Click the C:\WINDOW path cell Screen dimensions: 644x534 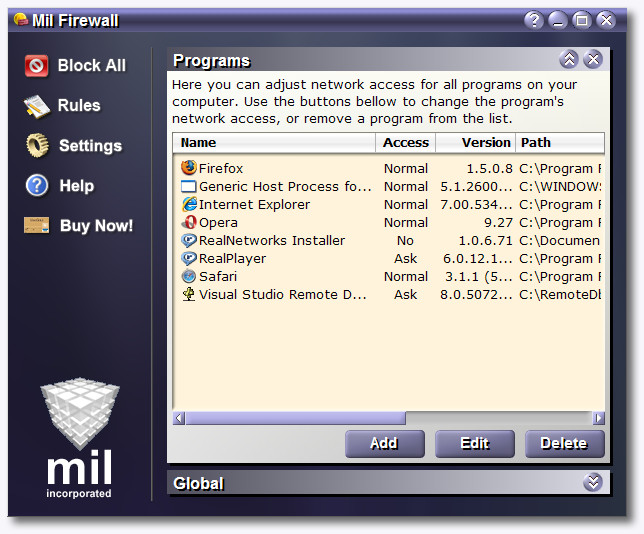coord(560,186)
